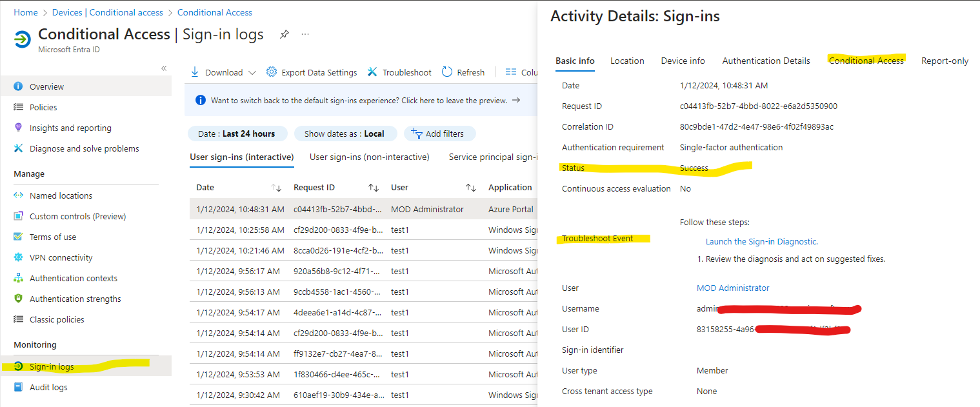
Task: Switch to User sign-ins (non-interactive) tab
Action: (x=369, y=157)
